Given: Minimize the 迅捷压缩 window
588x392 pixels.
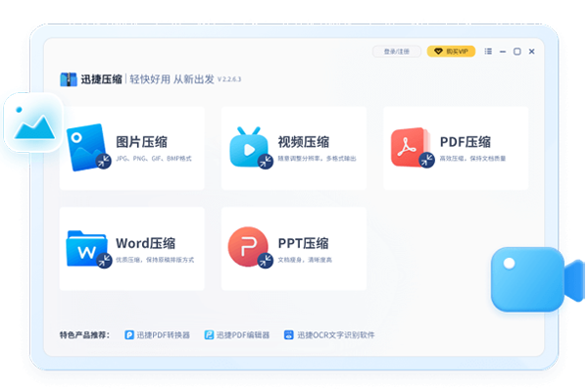Looking at the screenshot, I should [503, 51].
